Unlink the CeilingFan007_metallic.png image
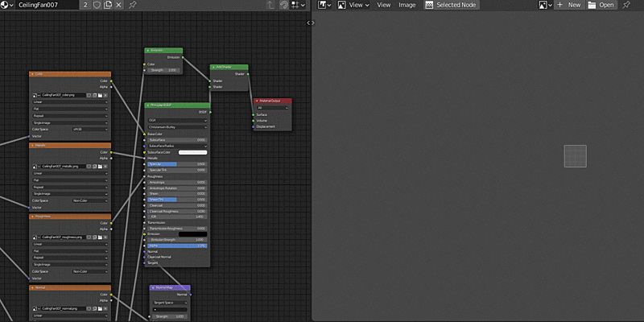644x322 pixels. click(x=105, y=167)
